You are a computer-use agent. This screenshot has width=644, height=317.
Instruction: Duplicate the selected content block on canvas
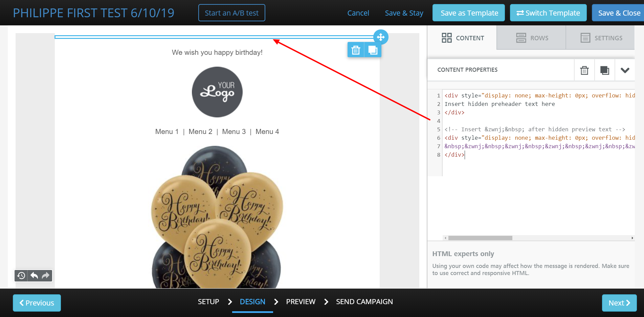pyautogui.click(x=373, y=49)
